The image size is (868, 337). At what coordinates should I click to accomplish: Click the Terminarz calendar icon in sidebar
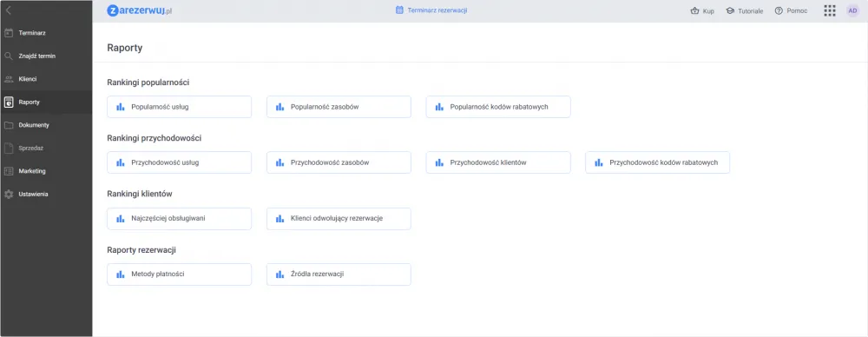coord(9,33)
